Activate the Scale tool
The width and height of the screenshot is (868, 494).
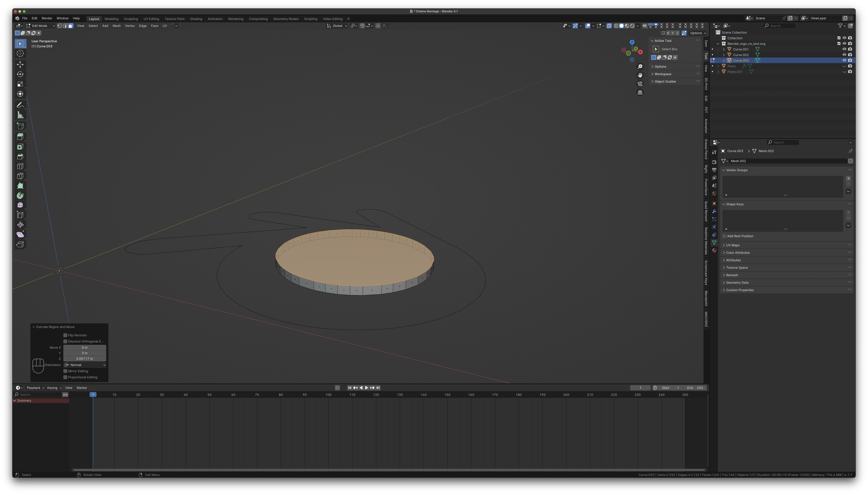pos(20,84)
